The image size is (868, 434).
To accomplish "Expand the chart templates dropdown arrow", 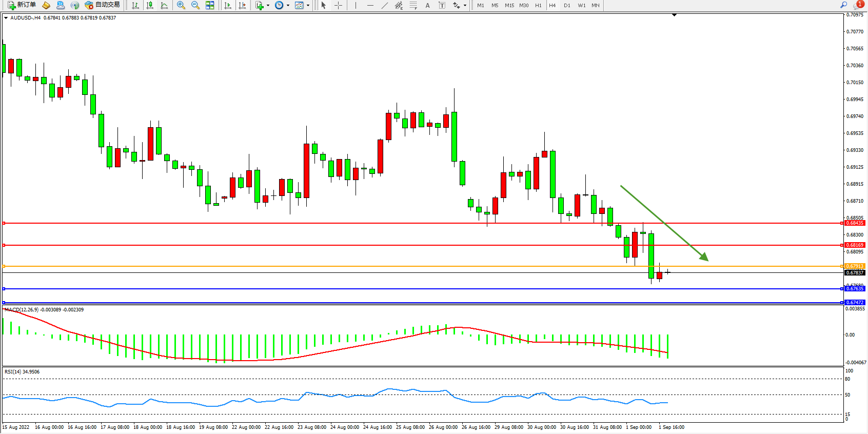I will (x=308, y=5).
